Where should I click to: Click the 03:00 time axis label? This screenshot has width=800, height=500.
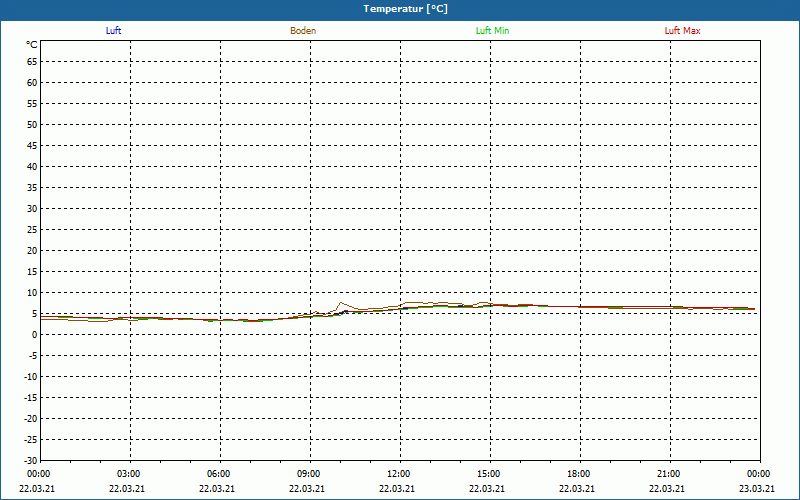click(129, 474)
